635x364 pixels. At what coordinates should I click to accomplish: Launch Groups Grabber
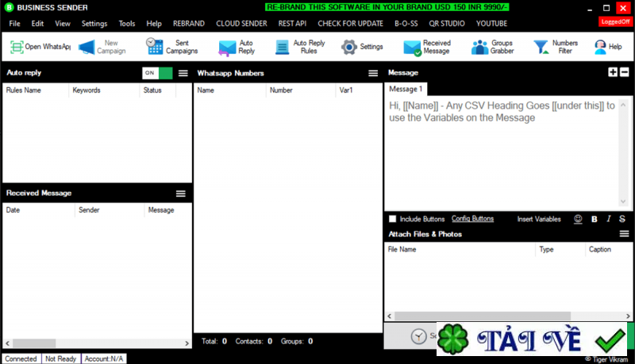coord(493,47)
